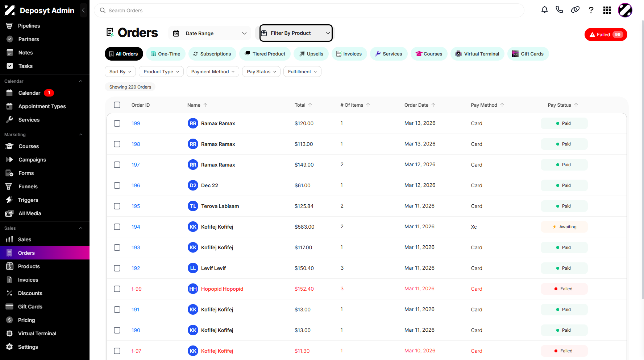The width and height of the screenshot is (644, 360).
Task: Click the Partners icon in sidebar
Action: tap(10, 39)
